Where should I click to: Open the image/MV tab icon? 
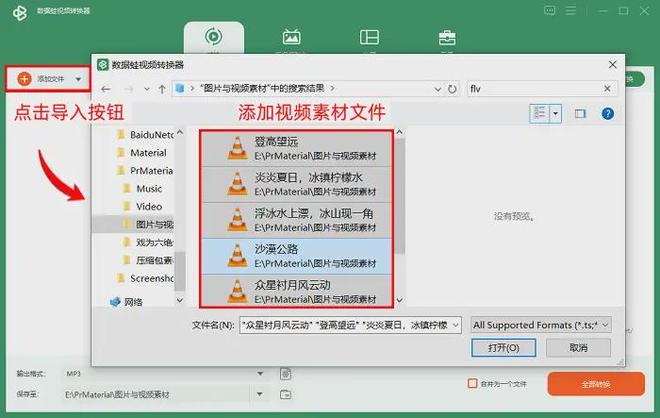291,37
